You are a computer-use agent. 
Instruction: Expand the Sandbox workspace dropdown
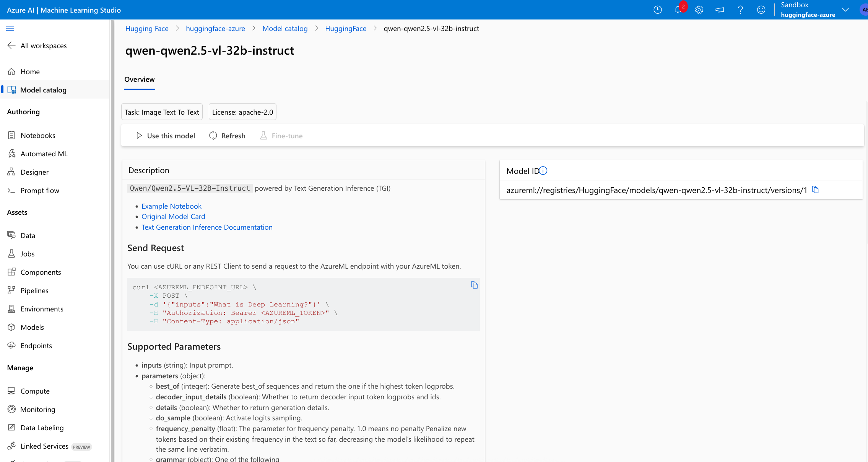[845, 10]
